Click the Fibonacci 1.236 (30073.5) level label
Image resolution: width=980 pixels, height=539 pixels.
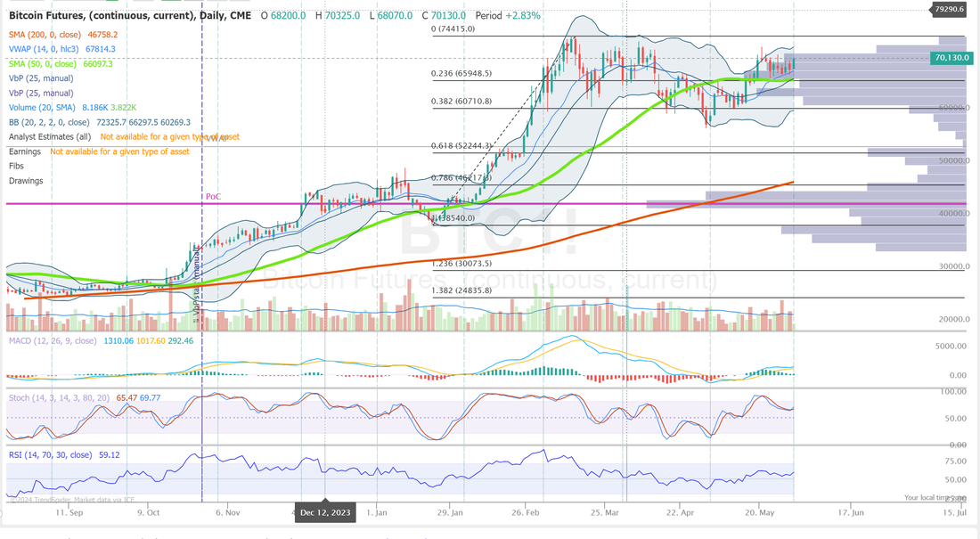pyautogui.click(x=461, y=263)
